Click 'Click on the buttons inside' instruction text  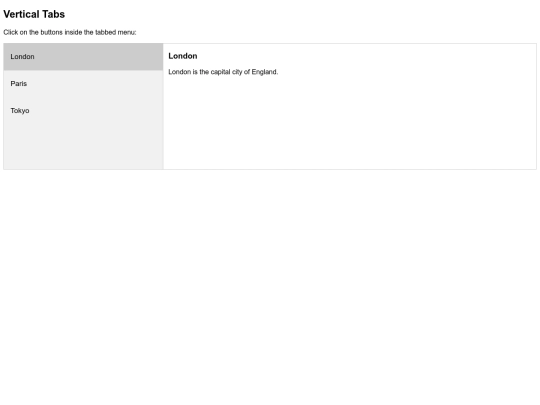[70, 32]
